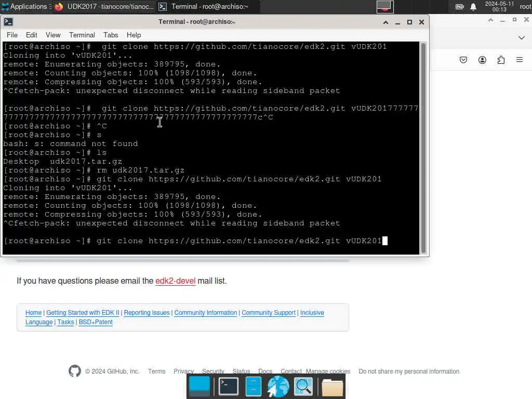The image size is (532, 399).
Task: Click Show Desktop icon in dock
Action: [199, 387]
